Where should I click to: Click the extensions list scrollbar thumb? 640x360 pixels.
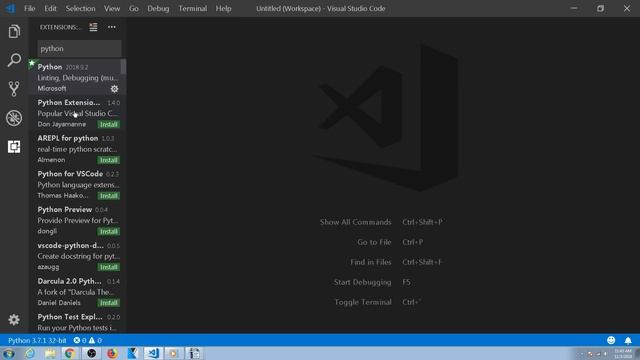click(124, 67)
